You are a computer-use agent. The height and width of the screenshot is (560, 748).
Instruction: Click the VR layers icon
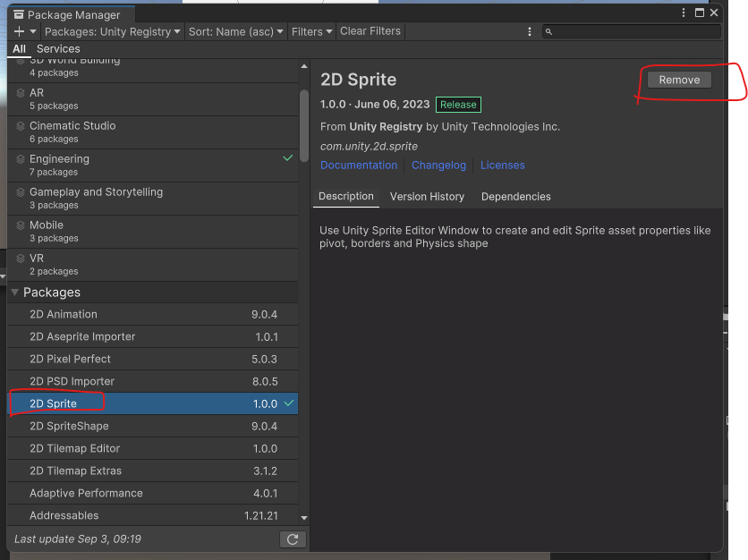[21, 258]
